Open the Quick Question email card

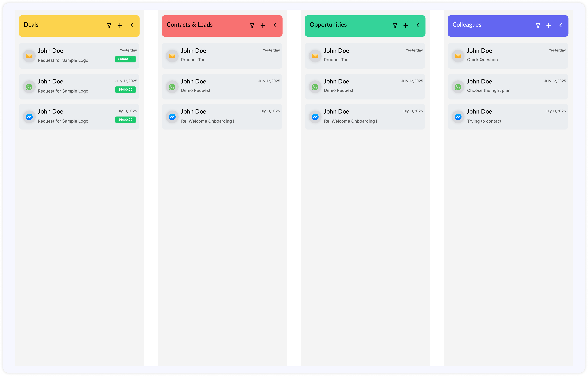(x=508, y=56)
